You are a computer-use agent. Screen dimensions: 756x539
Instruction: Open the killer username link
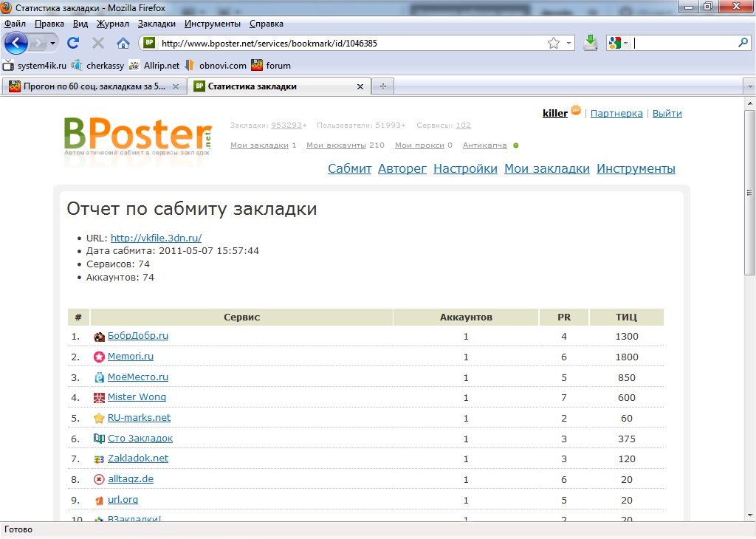pos(555,113)
